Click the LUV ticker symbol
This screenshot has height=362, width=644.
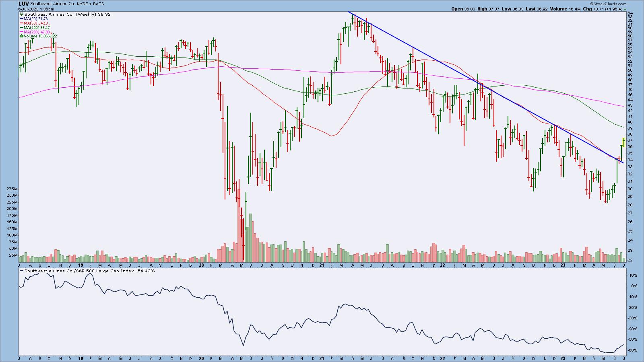tap(23, 3)
